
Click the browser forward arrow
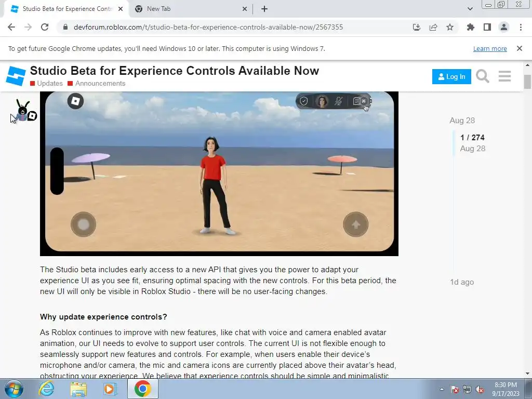[x=28, y=27]
